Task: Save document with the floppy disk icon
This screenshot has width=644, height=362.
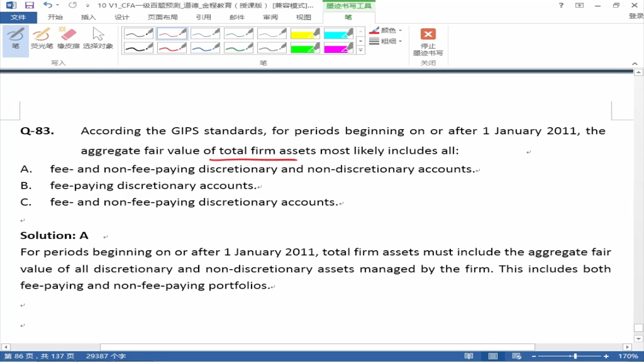Action: 29,6
